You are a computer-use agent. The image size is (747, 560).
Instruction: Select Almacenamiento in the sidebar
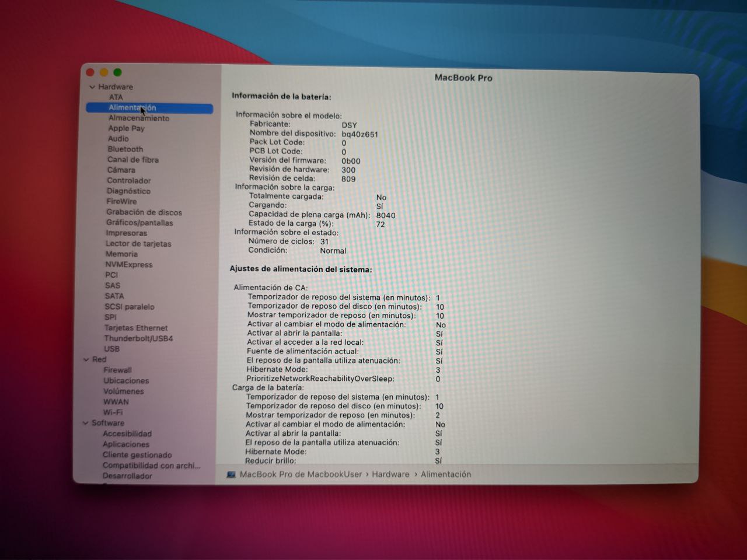[139, 118]
